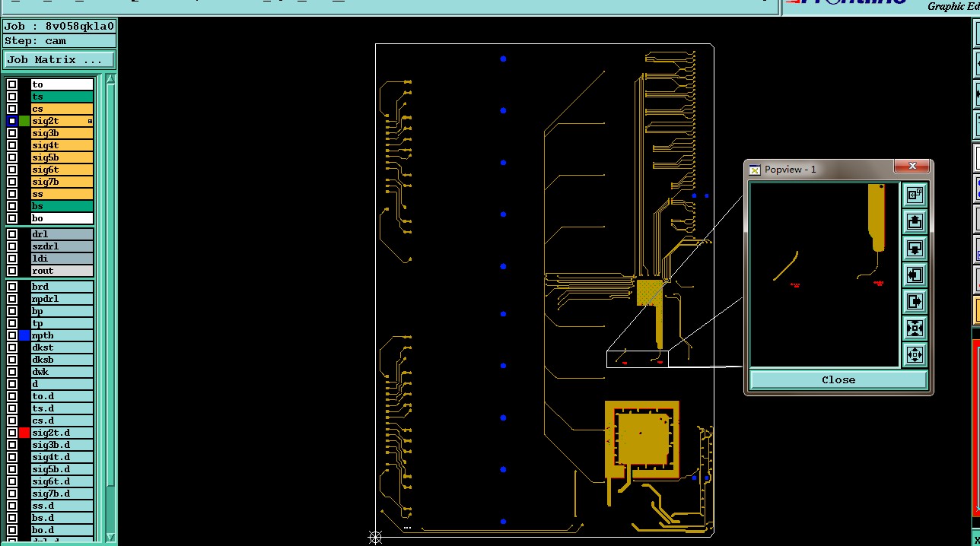This screenshot has width=980, height=546.
Task: Select the tp layer name
Action: point(62,323)
